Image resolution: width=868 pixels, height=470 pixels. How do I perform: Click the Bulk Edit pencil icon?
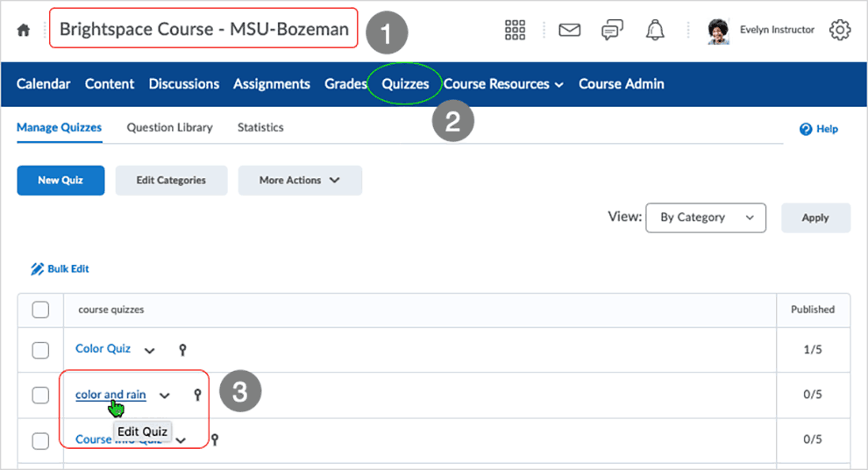tap(37, 269)
